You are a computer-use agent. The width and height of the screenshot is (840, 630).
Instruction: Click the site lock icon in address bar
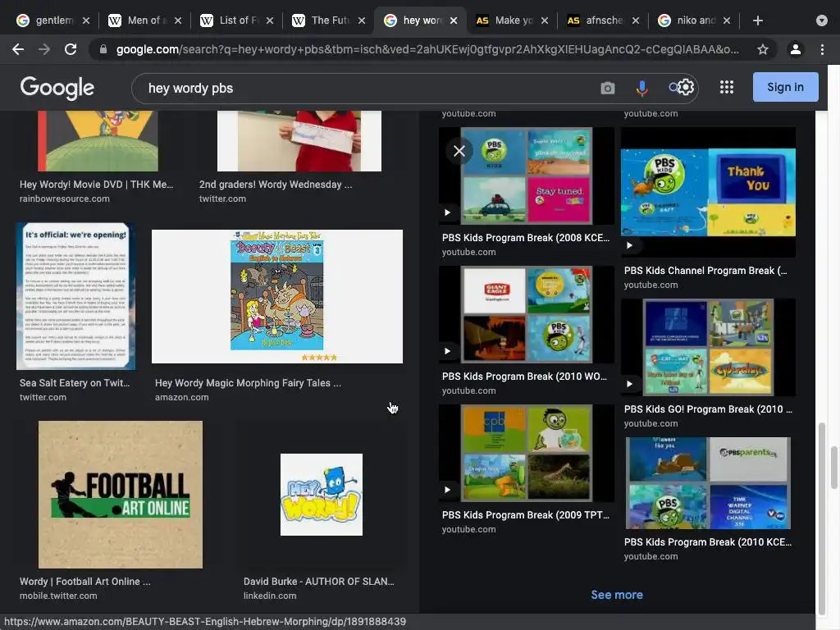tap(103, 49)
